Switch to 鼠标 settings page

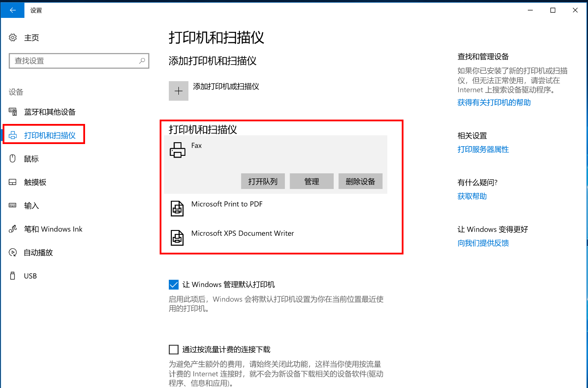pyautogui.click(x=31, y=159)
